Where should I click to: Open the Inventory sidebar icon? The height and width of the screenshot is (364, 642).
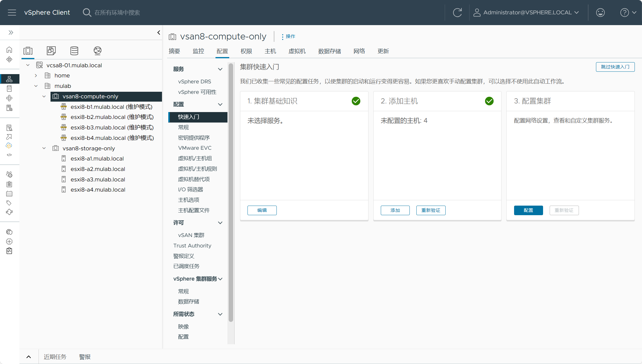(x=9, y=79)
